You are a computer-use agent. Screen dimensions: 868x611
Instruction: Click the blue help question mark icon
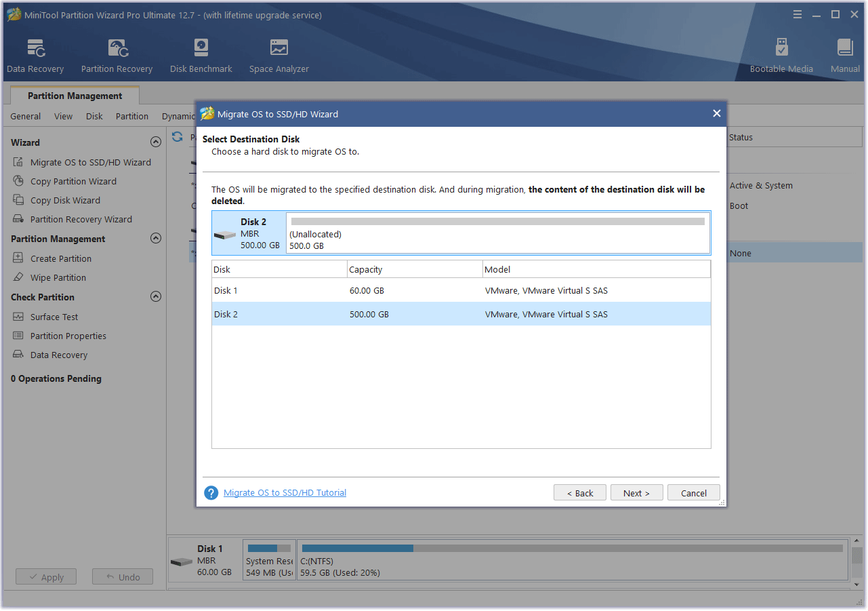coord(211,493)
